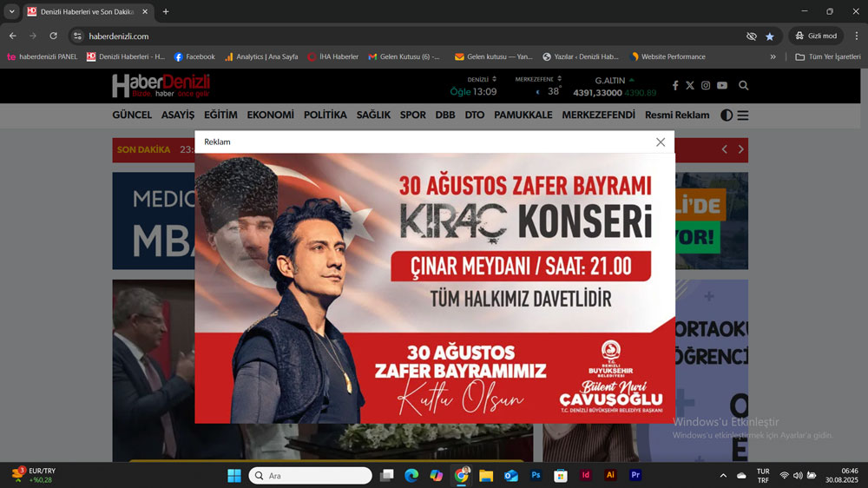Open the EKONOMİ menu section
Image resolution: width=868 pixels, height=488 pixels.
(x=270, y=115)
